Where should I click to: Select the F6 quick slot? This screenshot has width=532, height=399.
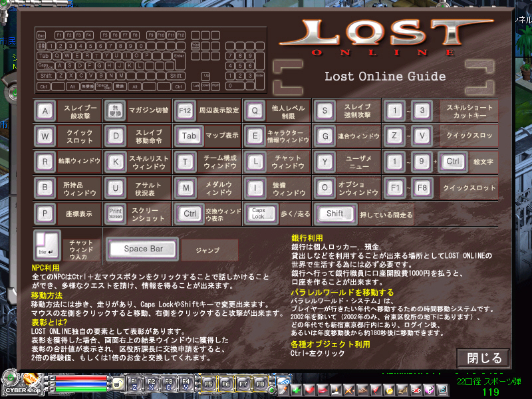click(x=226, y=384)
